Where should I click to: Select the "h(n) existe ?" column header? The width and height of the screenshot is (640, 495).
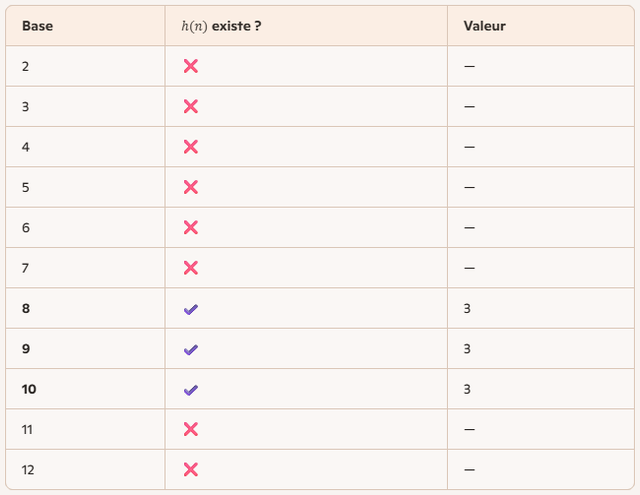click(221, 26)
